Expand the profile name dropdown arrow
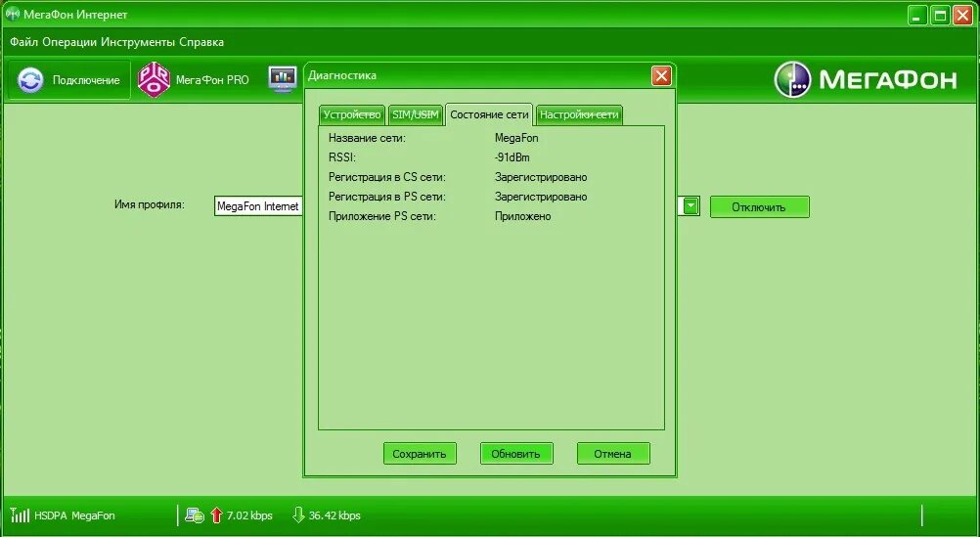The height and width of the screenshot is (537, 980). 690,206
